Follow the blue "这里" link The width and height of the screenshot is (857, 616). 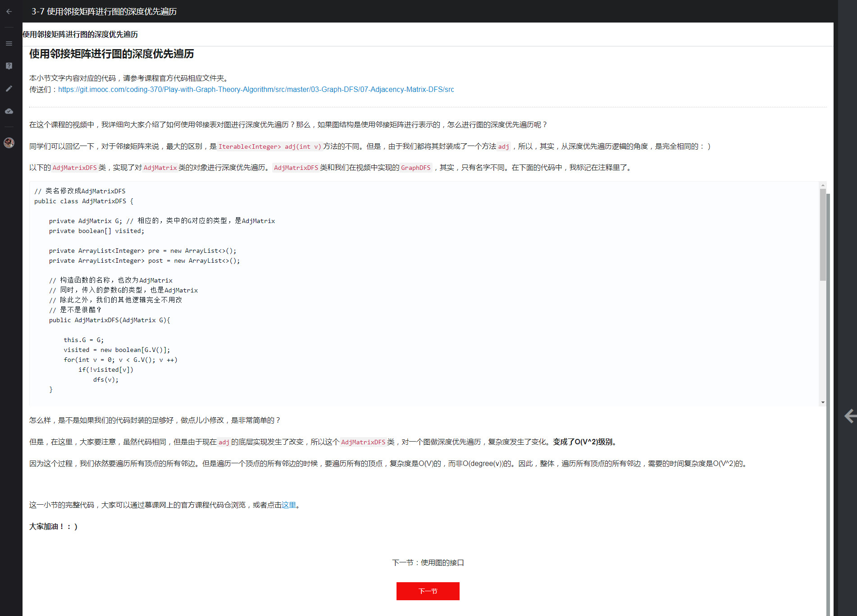tap(289, 505)
